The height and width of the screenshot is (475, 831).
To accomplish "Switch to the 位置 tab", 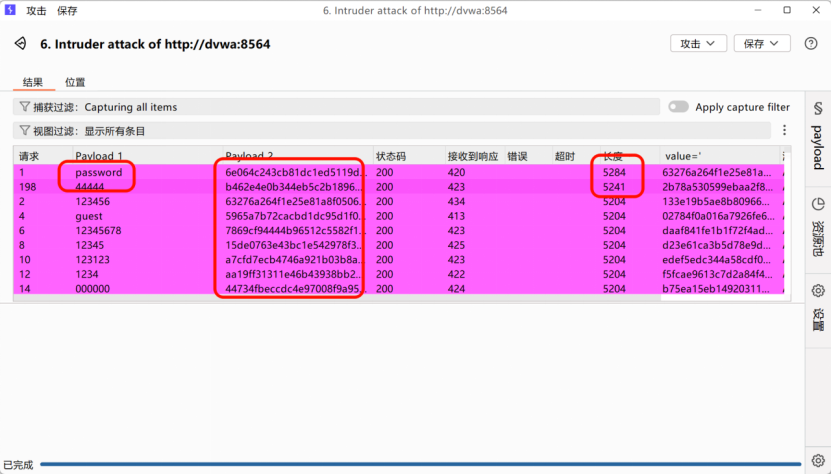I will (x=75, y=82).
